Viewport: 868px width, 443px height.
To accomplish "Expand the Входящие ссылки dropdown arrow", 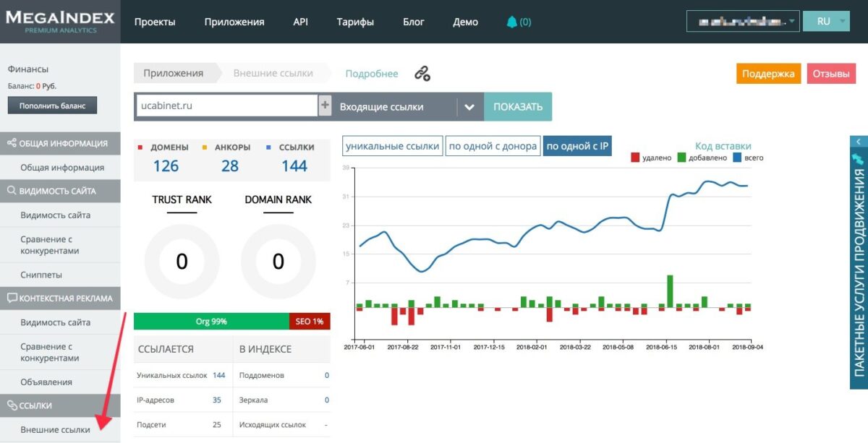I will click(x=469, y=107).
